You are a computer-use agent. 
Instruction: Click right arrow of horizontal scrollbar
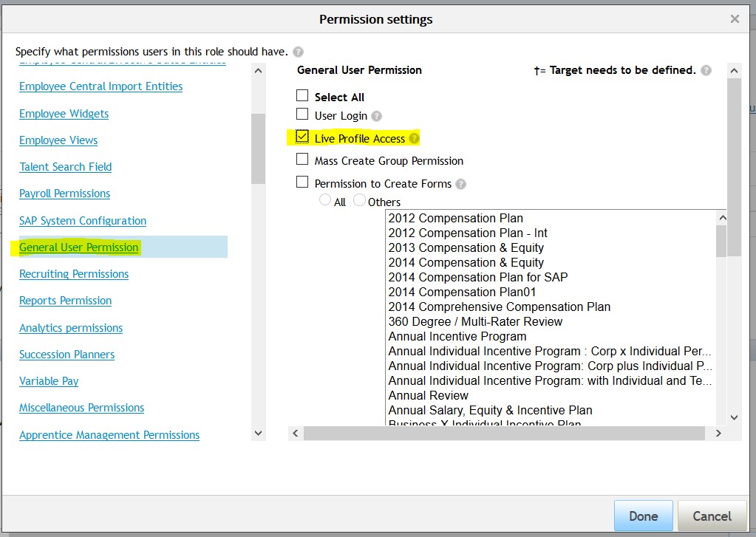pos(718,433)
